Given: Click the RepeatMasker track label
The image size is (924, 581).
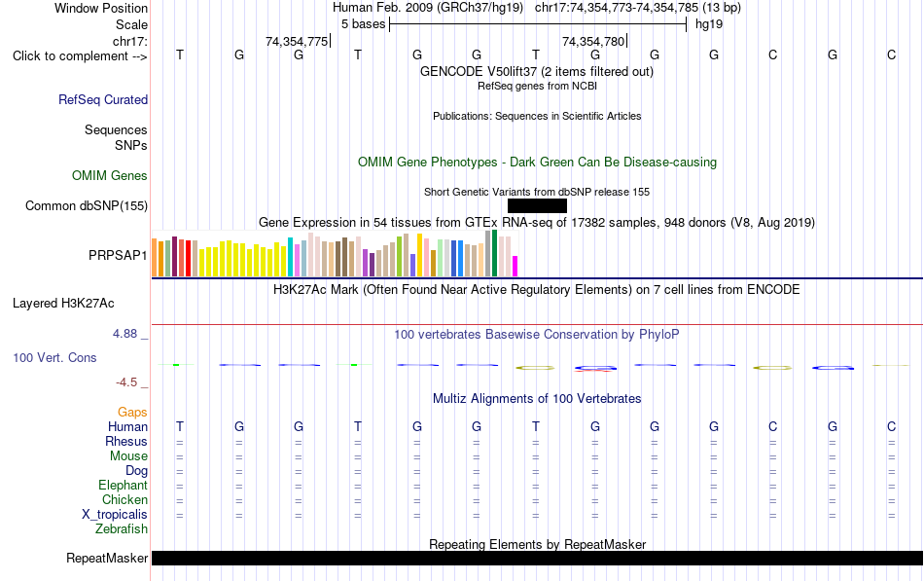Looking at the screenshot, I should click(107, 558).
